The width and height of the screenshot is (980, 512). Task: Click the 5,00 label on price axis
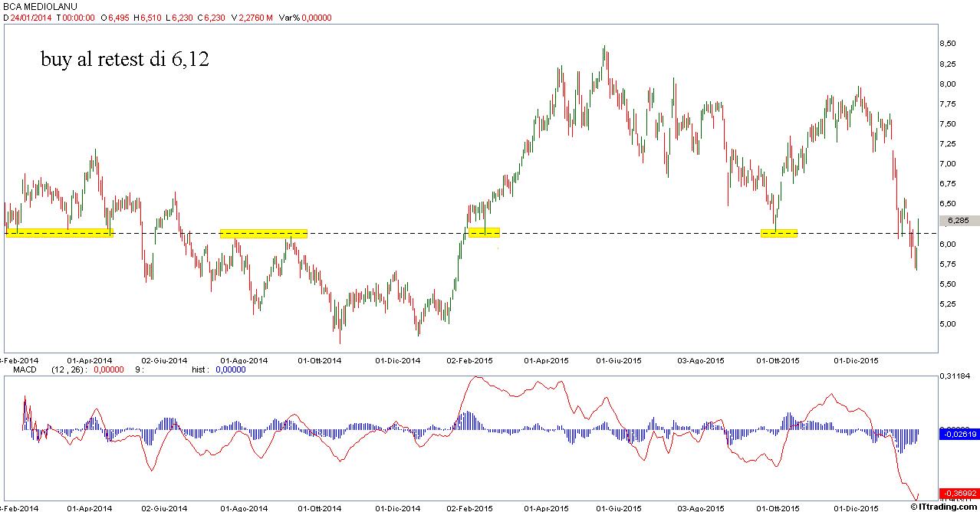click(948, 323)
